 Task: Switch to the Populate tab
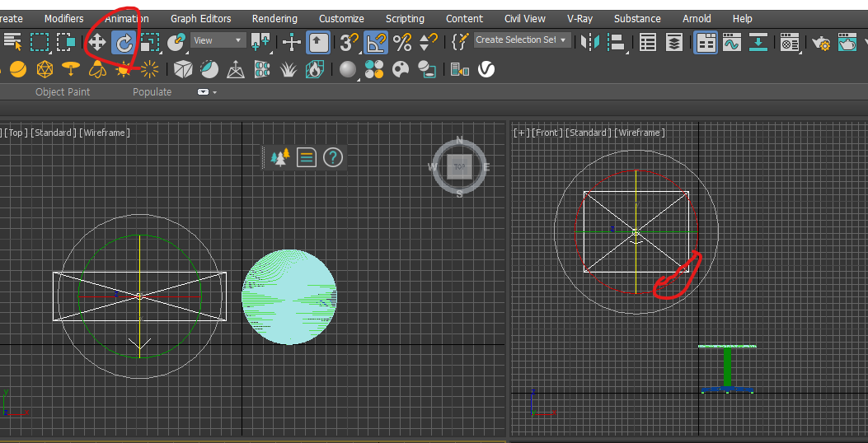click(152, 91)
